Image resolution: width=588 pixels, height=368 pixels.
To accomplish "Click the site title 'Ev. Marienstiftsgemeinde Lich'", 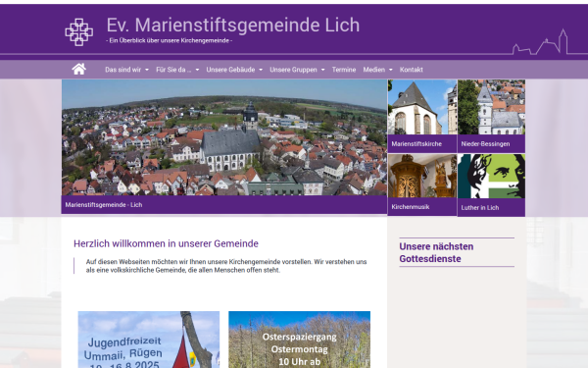I will pos(233,26).
